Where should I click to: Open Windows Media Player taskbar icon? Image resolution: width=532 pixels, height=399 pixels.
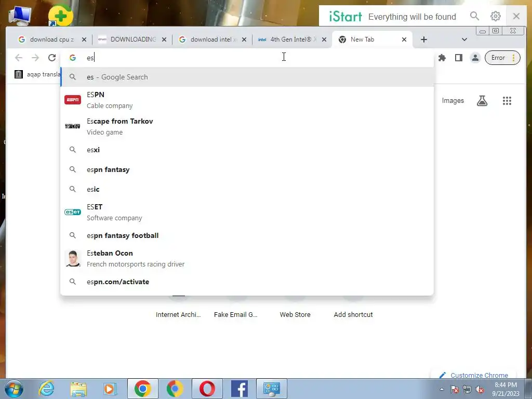[110, 389]
